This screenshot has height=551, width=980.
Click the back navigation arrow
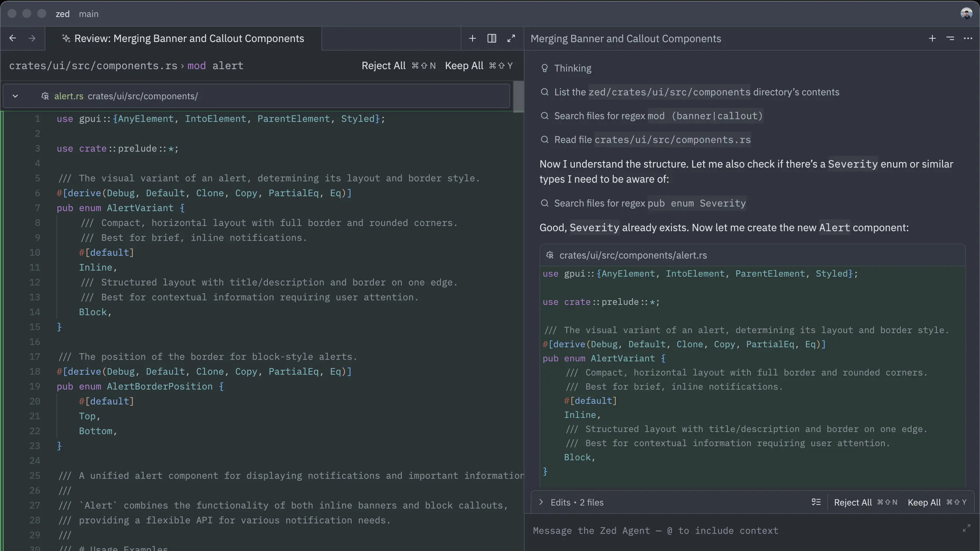click(13, 38)
